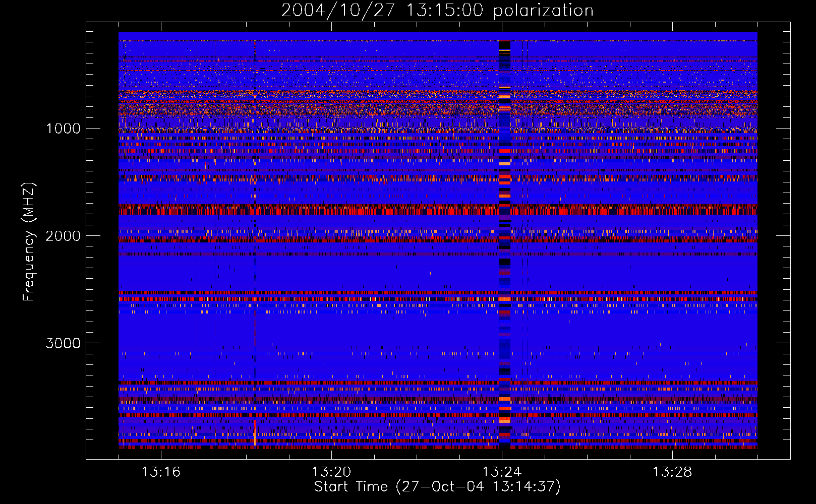The height and width of the screenshot is (504, 816).
Task: Click the "Frequency (MHZ)" axis label
Action: [29, 242]
